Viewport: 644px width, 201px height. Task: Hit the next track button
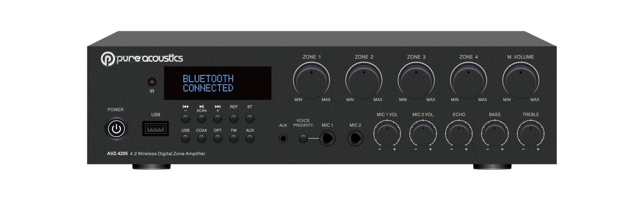pos(218,119)
